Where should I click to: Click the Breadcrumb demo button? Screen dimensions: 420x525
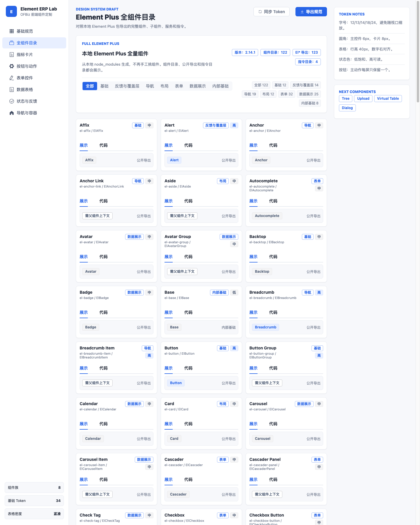[265, 327]
